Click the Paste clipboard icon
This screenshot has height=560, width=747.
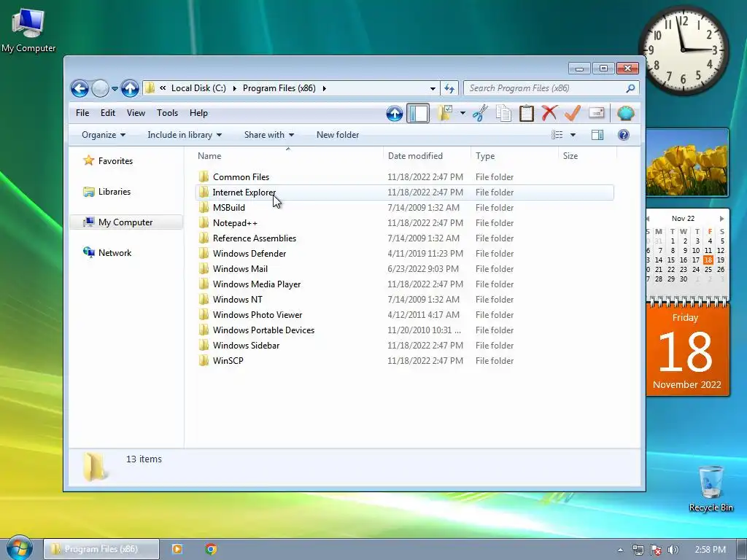pos(527,113)
